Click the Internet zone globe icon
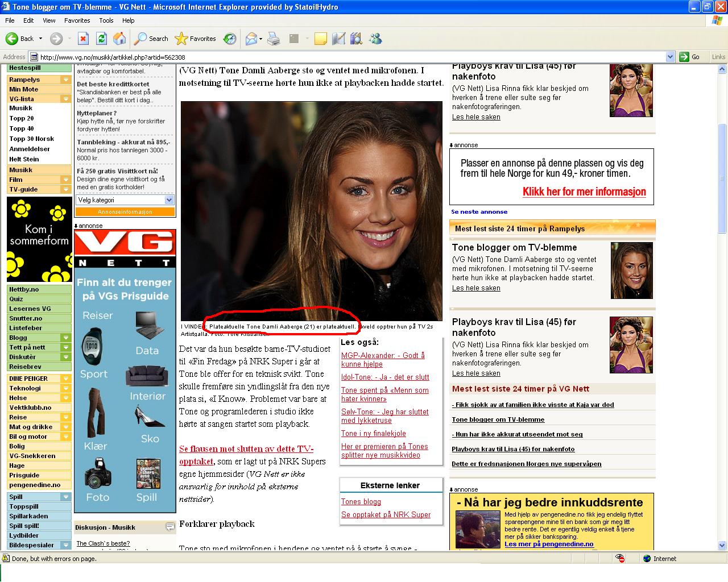 [647, 559]
